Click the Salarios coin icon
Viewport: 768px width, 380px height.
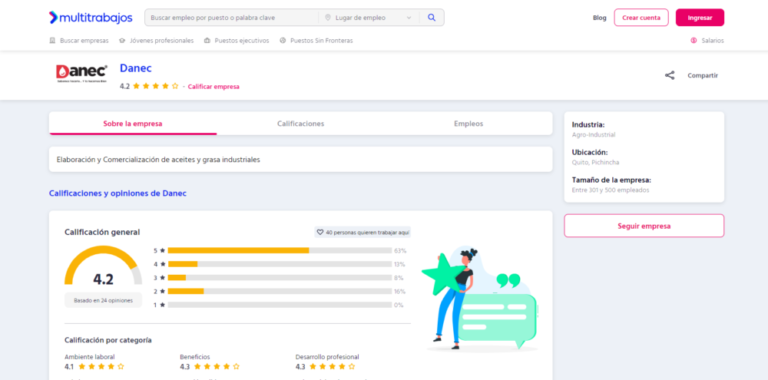pyautogui.click(x=694, y=41)
